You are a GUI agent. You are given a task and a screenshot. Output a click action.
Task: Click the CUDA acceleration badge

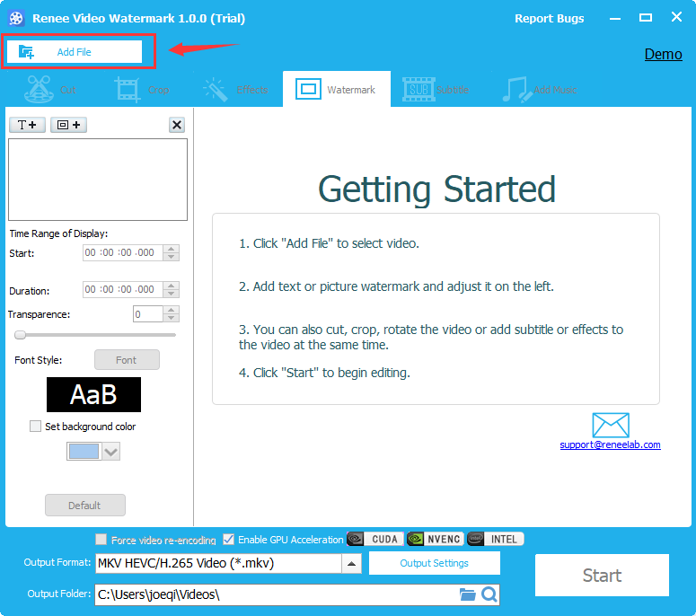coord(374,539)
